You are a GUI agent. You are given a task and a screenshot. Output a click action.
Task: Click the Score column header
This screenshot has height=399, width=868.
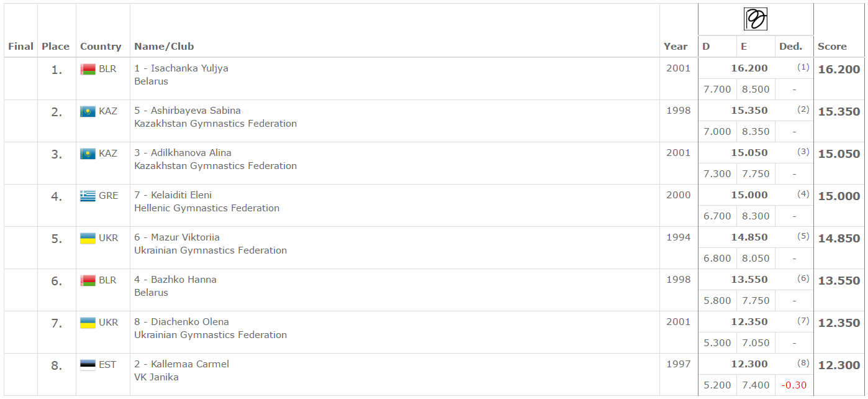click(832, 47)
